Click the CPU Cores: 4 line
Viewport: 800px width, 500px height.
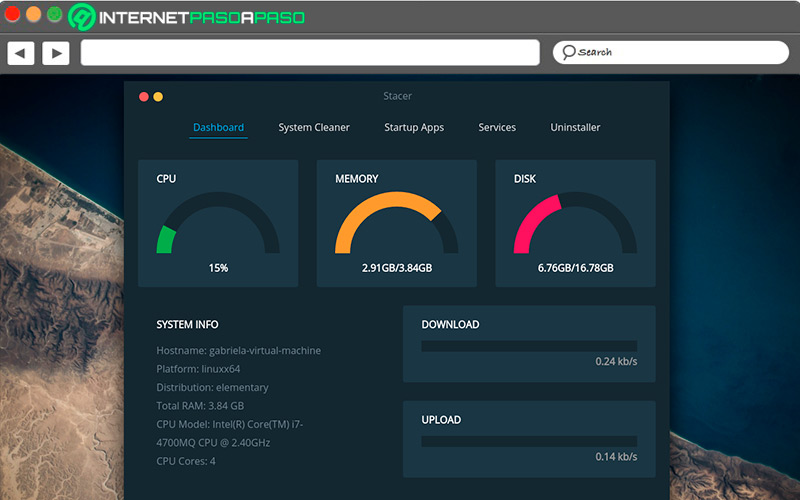pos(186,461)
